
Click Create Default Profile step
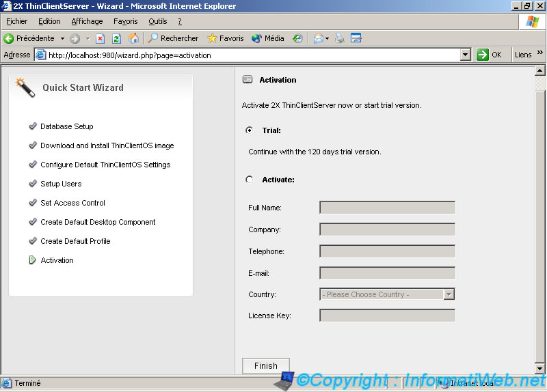75,241
